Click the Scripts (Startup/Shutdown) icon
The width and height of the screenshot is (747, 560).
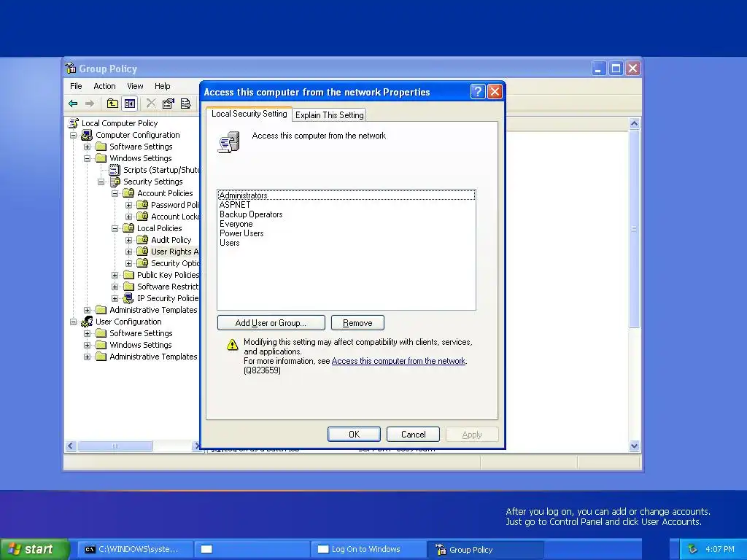tap(115, 169)
